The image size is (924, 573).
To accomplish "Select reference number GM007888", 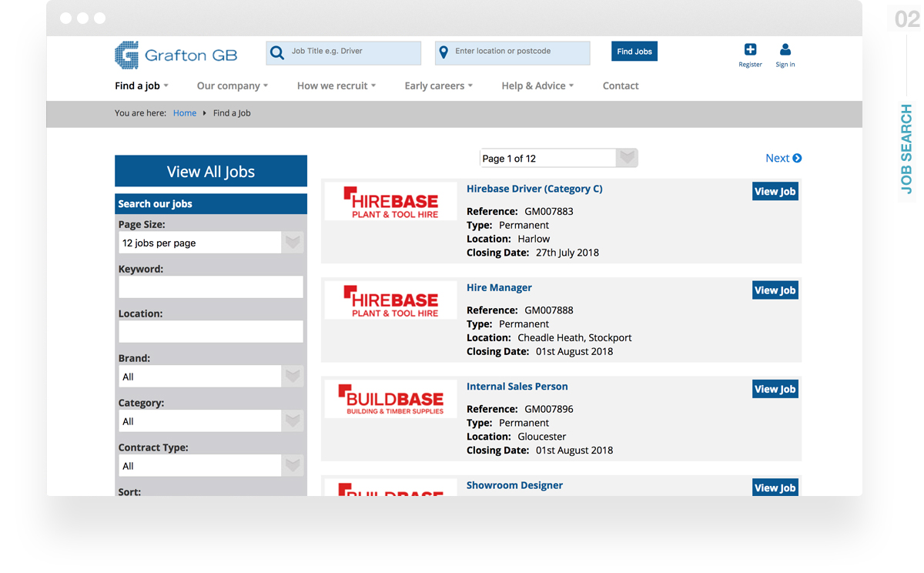I will (x=549, y=310).
